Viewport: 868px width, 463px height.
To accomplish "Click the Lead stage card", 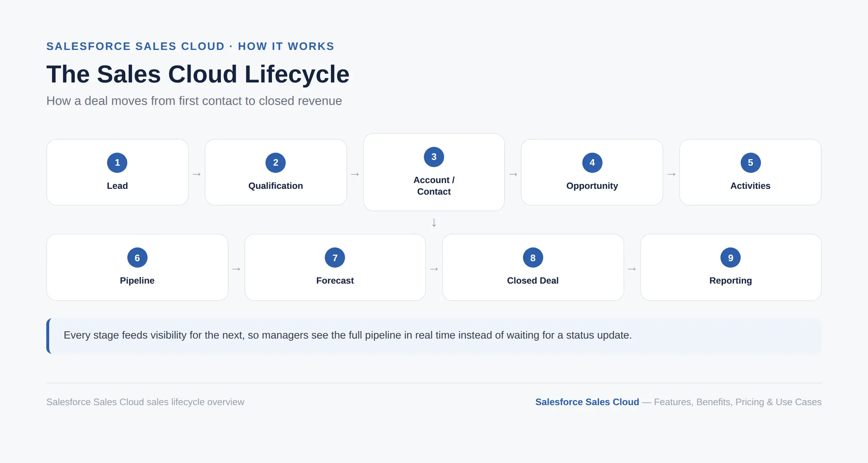I will coord(118,172).
